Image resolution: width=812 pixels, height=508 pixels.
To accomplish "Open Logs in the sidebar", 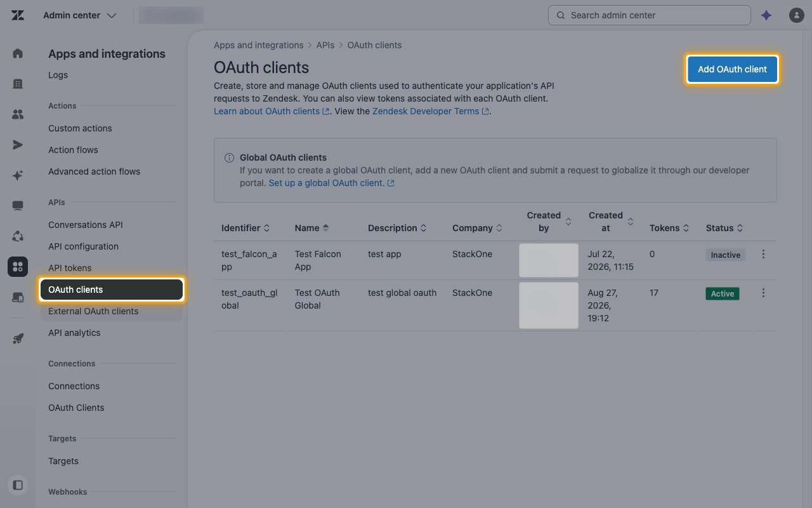I will coord(58,75).
